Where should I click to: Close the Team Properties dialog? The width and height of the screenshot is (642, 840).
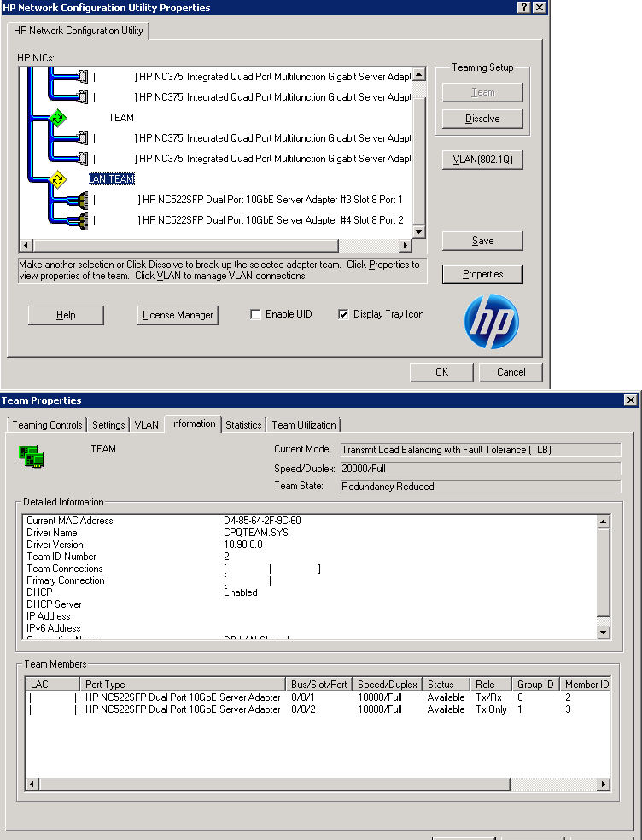631,400
